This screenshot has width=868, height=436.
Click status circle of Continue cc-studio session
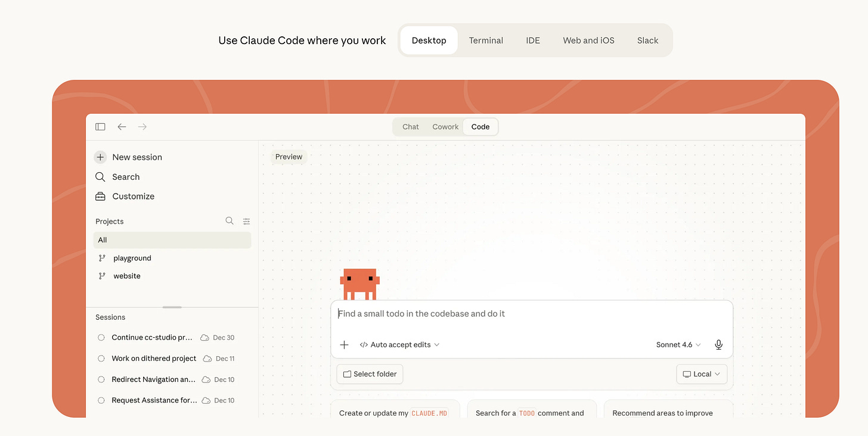[x=101, y=338]
